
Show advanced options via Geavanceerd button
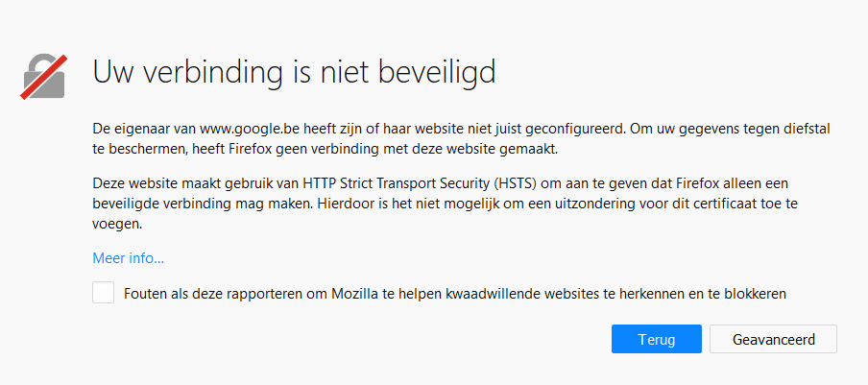click(773, 339)
